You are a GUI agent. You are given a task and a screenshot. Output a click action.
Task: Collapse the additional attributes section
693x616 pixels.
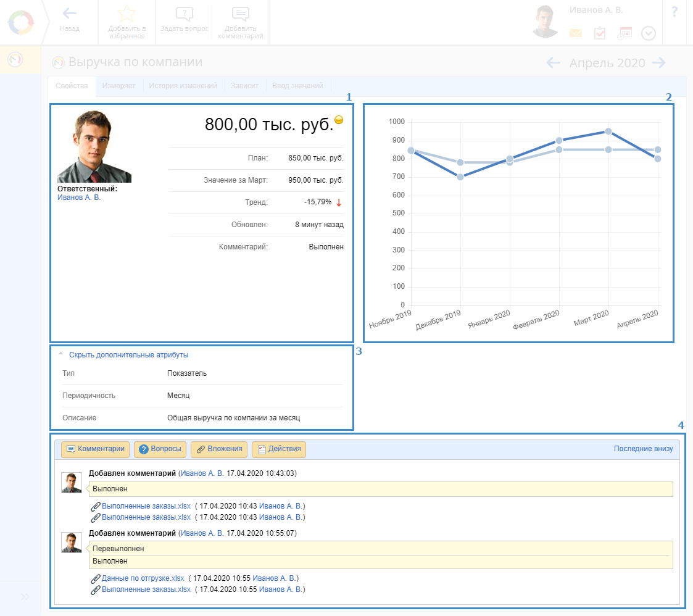tap(128, 355)
